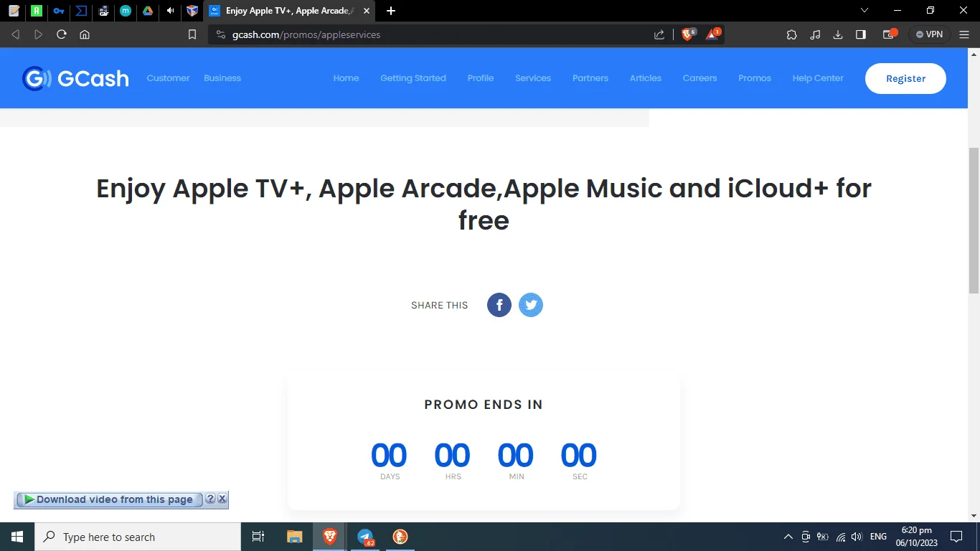Open Brave Rewards triangle icon
Screen dimensions: 980x551
pos(713,34)
